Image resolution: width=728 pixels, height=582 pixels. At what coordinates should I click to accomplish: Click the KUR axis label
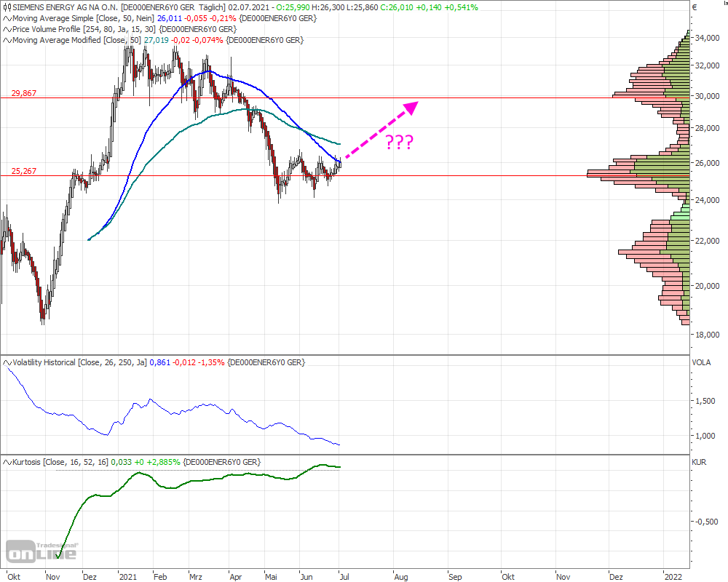pos(699,462)
